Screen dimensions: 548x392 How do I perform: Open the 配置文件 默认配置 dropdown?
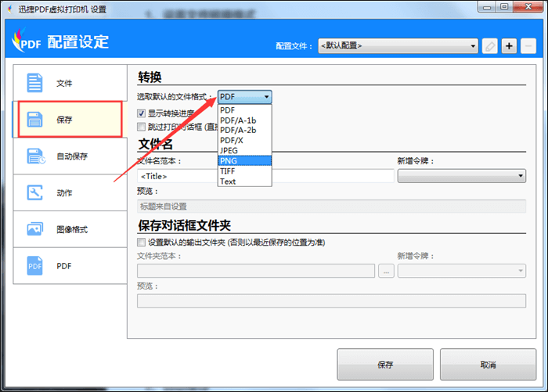[x=398, y=45]
